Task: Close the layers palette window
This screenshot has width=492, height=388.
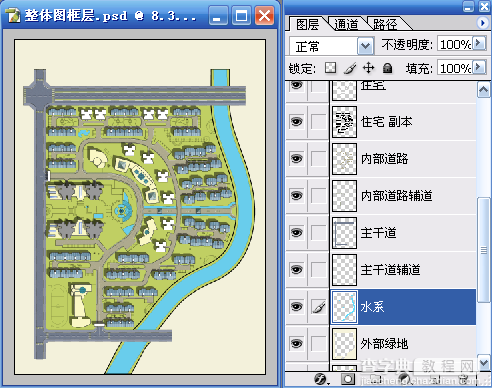Action: 484,6
